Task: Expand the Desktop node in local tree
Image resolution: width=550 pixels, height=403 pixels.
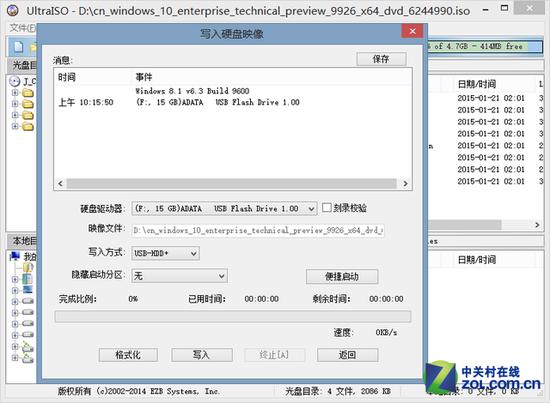Action: pos(15,290)
